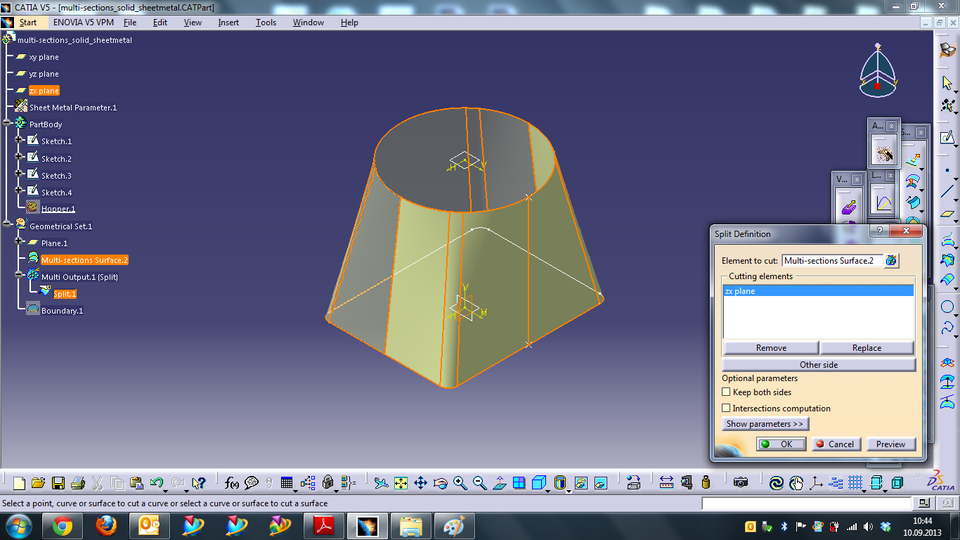Viewport: 960px width, 540px height.
Task: Open the Tools menu
Action: click(266, 22)
